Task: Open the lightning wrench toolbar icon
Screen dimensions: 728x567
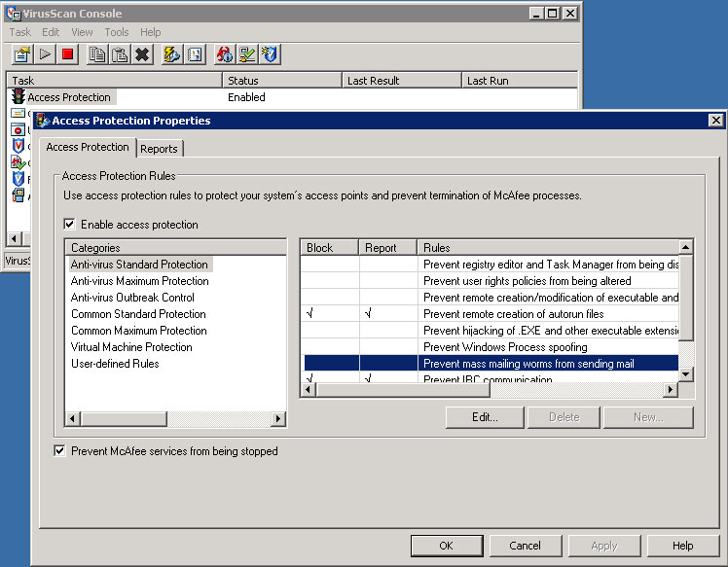Action: click(x=172, y=54)
